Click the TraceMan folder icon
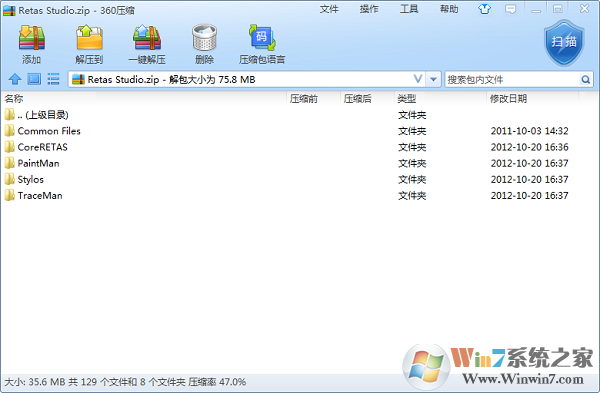The width and height of the screenshot is (600, 393). pyautogui.click(x=10, y=195)
